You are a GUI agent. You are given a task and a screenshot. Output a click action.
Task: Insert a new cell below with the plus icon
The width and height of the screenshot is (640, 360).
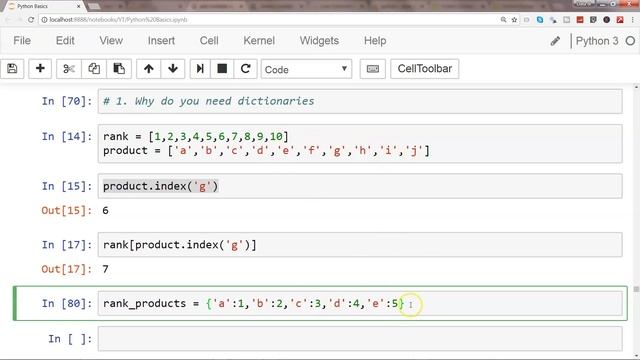click(x=40, y=69)
